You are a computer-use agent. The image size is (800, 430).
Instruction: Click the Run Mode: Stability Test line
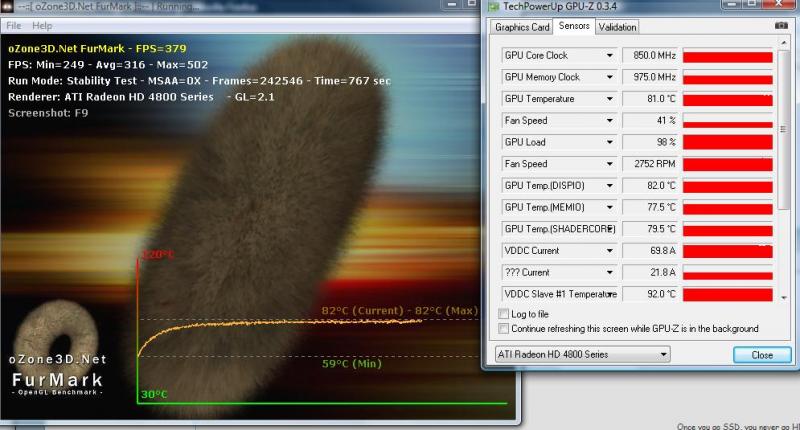click(x=199, y=81)
